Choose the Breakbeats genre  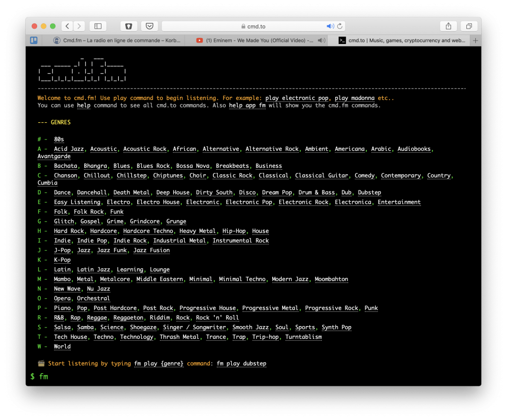(232, 166)
